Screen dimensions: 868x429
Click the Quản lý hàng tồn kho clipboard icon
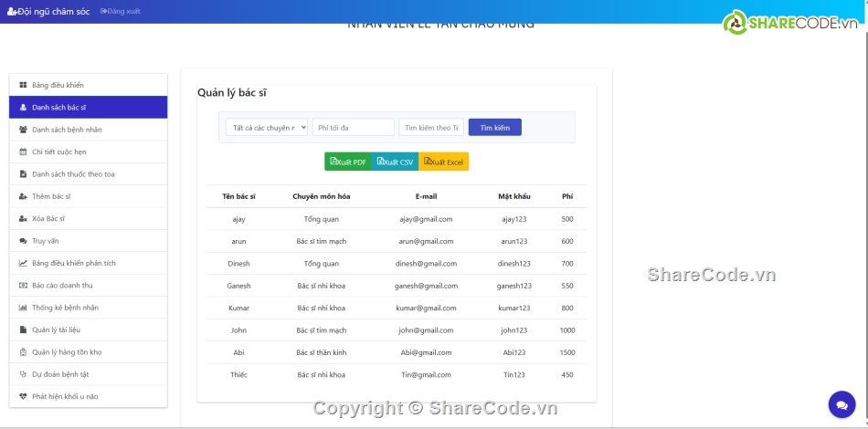point(23,352)
